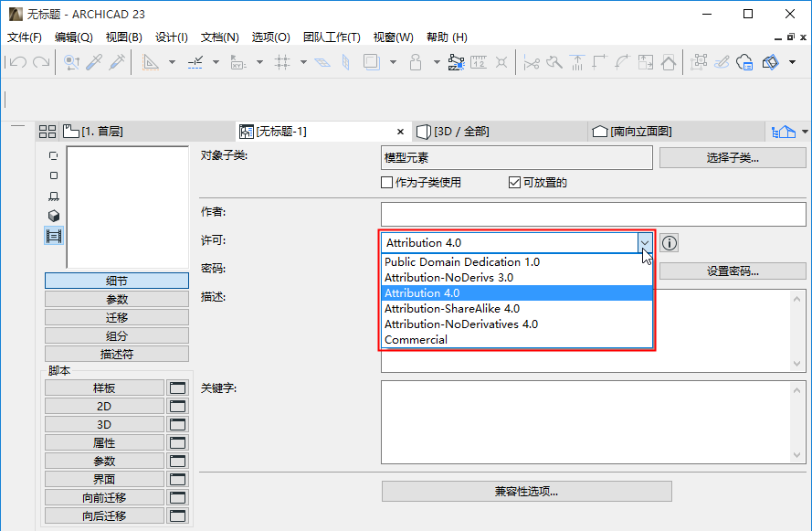Expand the grid snap options arrow
Image resolution: width=812 pixels, height=531 pixels.
[x=304, y=63]
